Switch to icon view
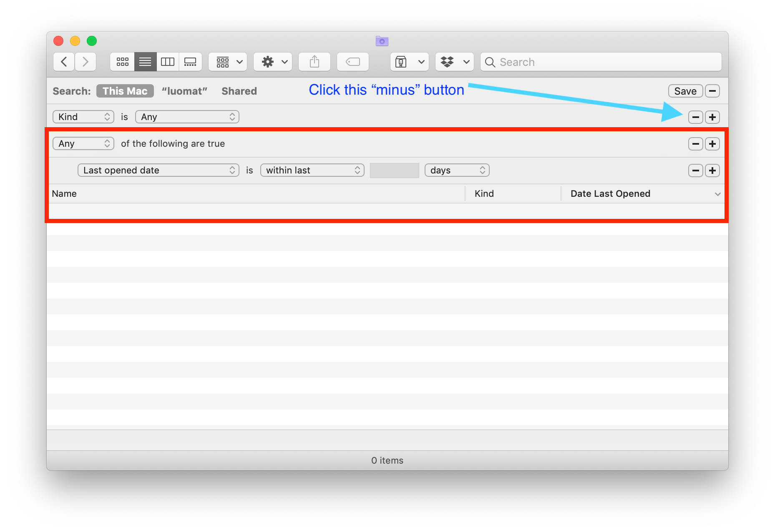 click(x=122, y=62)
